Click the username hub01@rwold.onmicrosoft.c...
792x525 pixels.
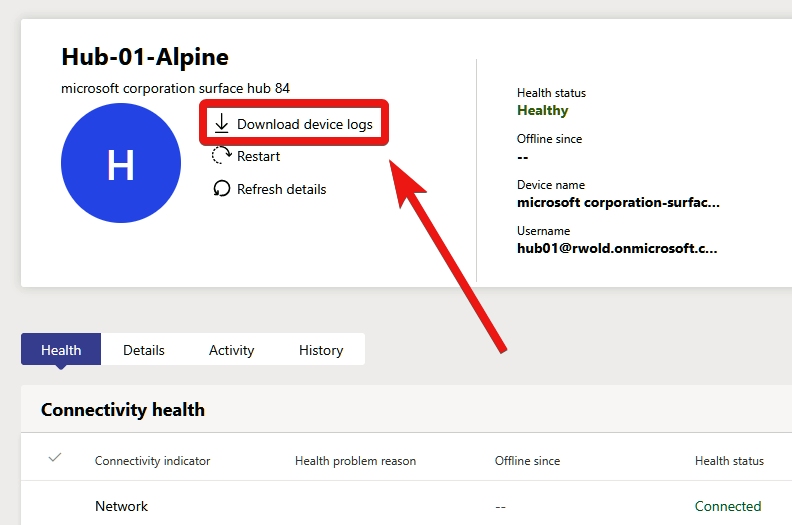pyautogui.click(x=617, y=249)
